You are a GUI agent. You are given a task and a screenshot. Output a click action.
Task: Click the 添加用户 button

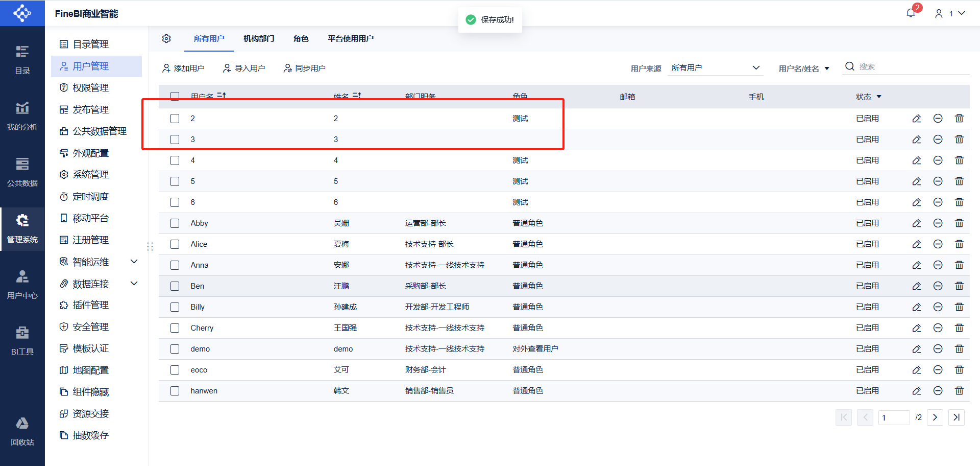183,68
